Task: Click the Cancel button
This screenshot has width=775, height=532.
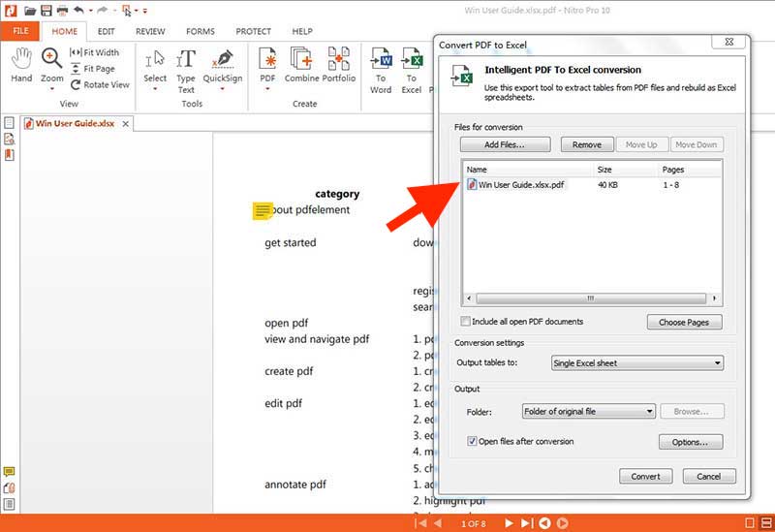Action: [709, 476]
